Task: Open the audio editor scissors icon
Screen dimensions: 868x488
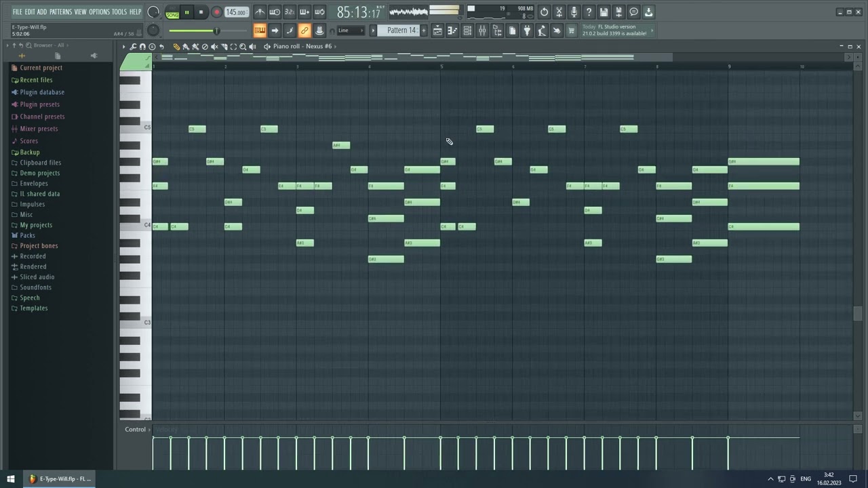Action: 559,12
